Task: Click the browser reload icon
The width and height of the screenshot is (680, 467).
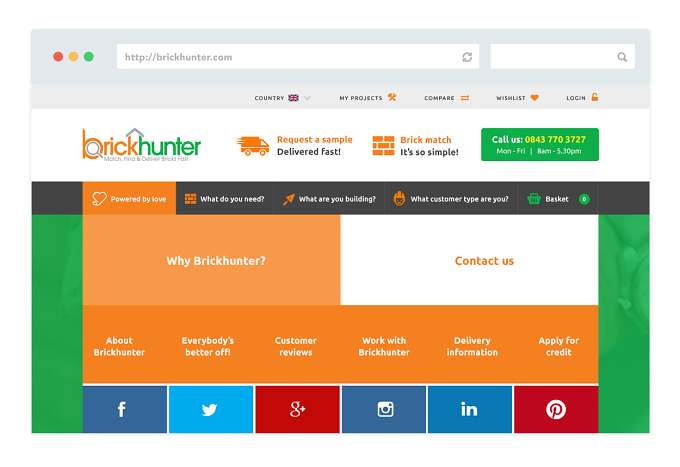Action: coord(467,57)
